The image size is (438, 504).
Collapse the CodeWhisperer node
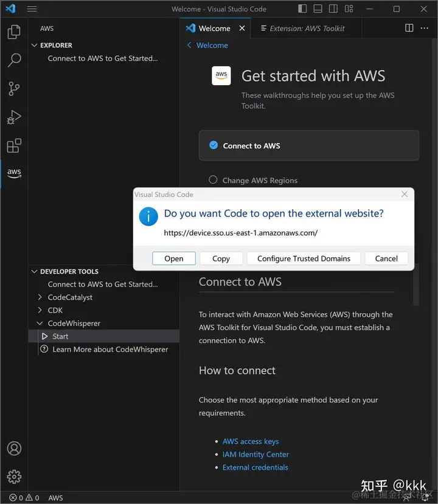(40, 323)
